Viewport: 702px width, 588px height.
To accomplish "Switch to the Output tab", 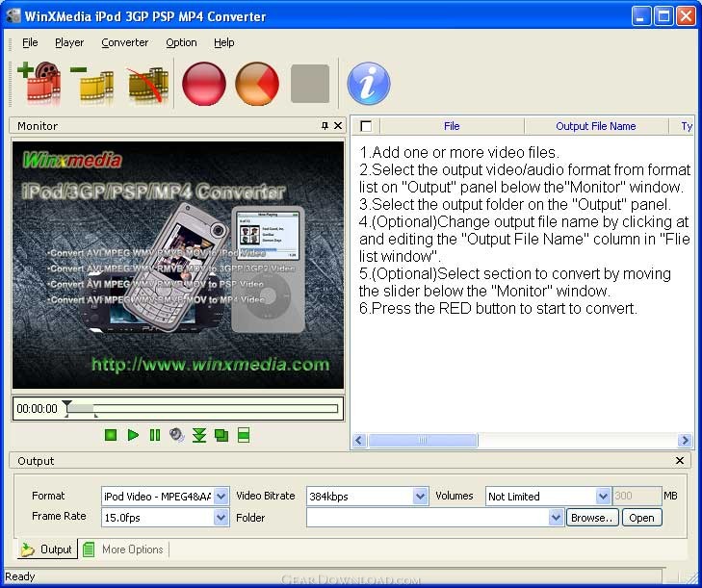I will coord(47,550).
